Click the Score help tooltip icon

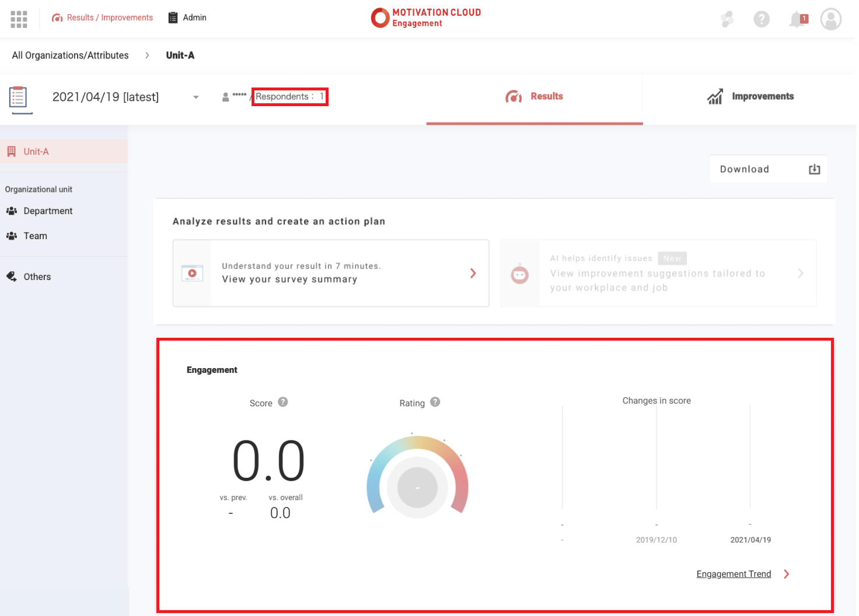283,402
